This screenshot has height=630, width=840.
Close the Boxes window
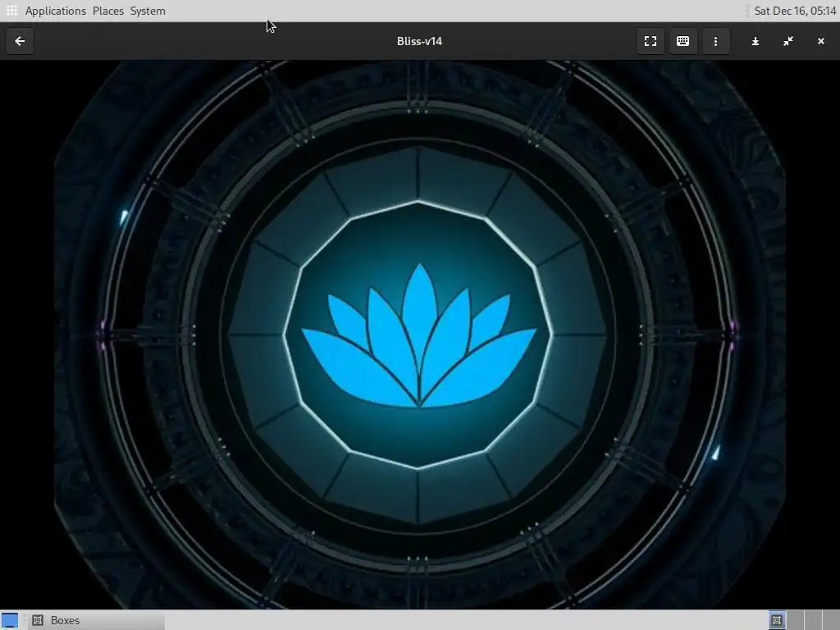(820, 41)
